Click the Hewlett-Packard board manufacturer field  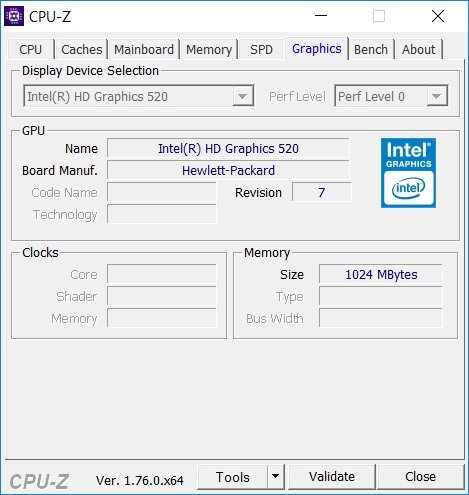coord(228,171)
